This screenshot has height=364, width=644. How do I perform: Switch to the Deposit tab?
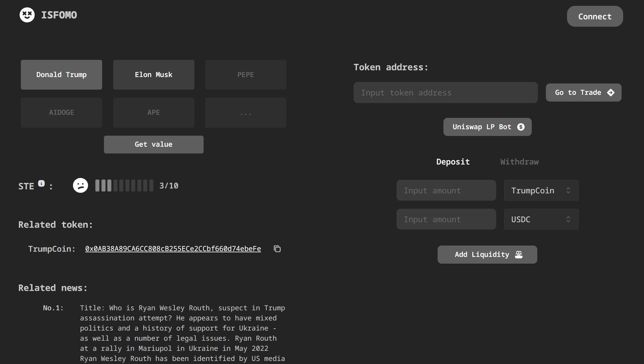click(453, 162)
